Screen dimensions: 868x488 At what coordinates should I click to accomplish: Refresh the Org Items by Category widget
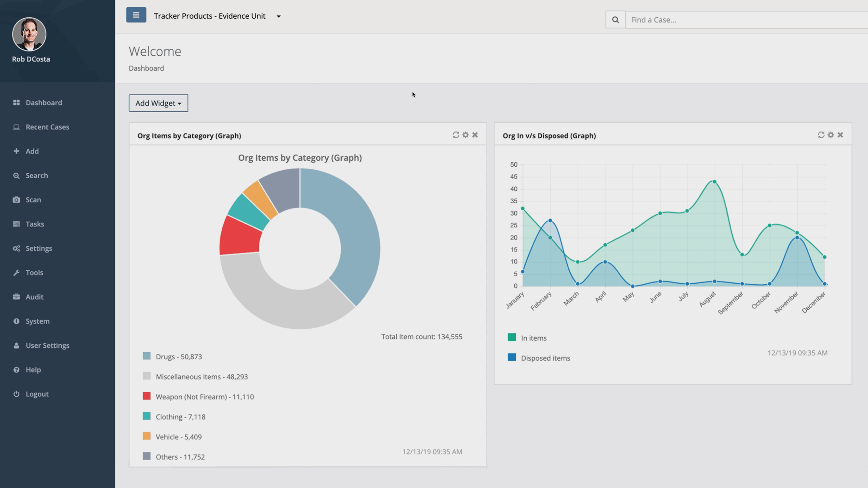click(x=455, y=135)
